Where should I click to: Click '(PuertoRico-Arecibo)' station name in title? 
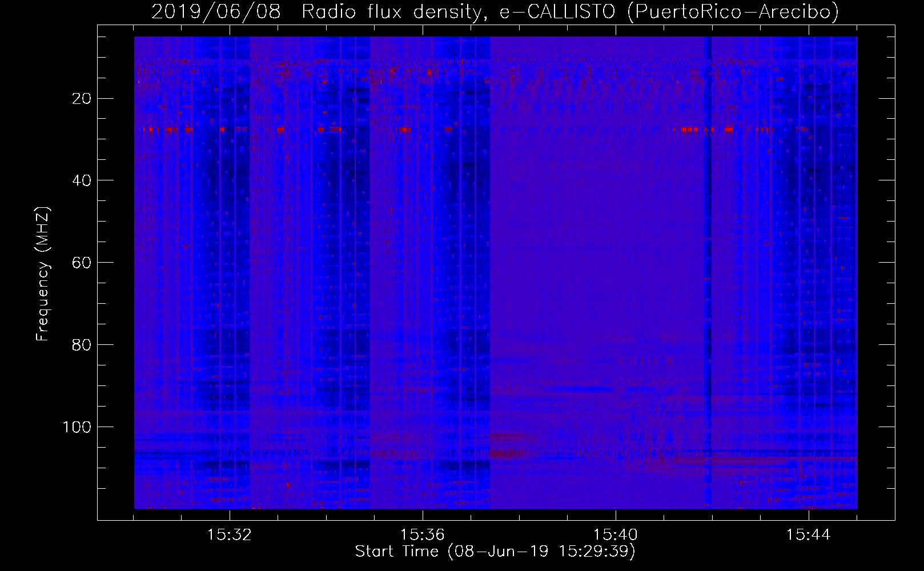coord(733,12)
